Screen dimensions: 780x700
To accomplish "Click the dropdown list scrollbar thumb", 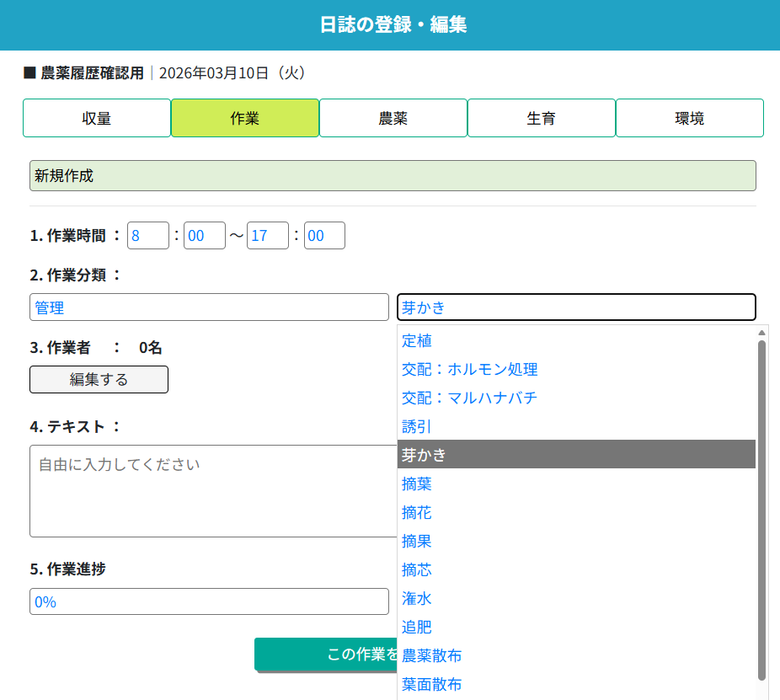I will click(761, 510).
